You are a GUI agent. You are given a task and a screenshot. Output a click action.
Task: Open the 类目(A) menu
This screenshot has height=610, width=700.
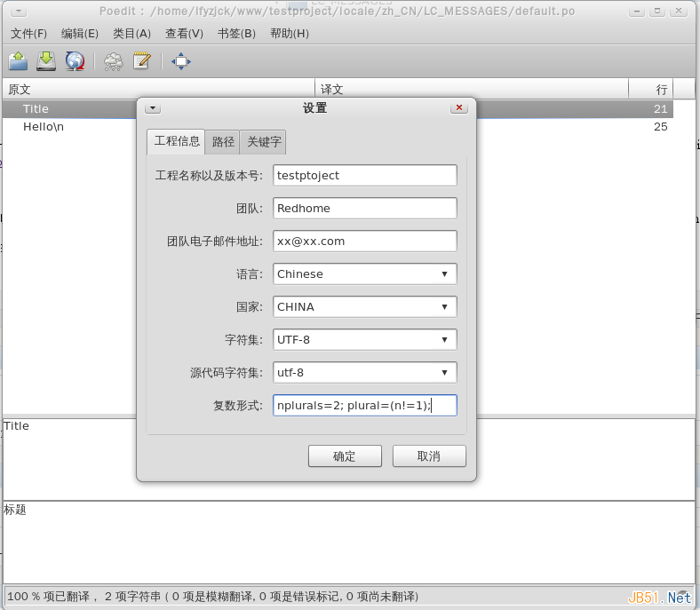tap(131, 34)
